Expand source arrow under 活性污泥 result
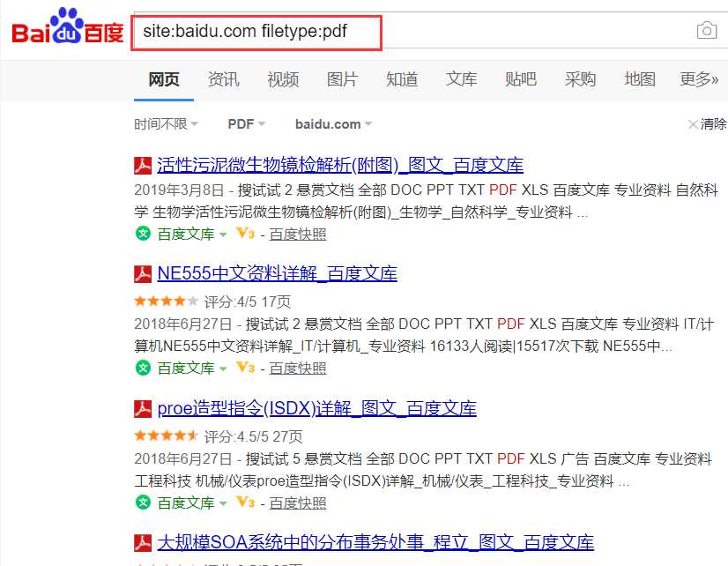Screen dimensions: 728x566 pyautogui.click(x=223, y=235)
